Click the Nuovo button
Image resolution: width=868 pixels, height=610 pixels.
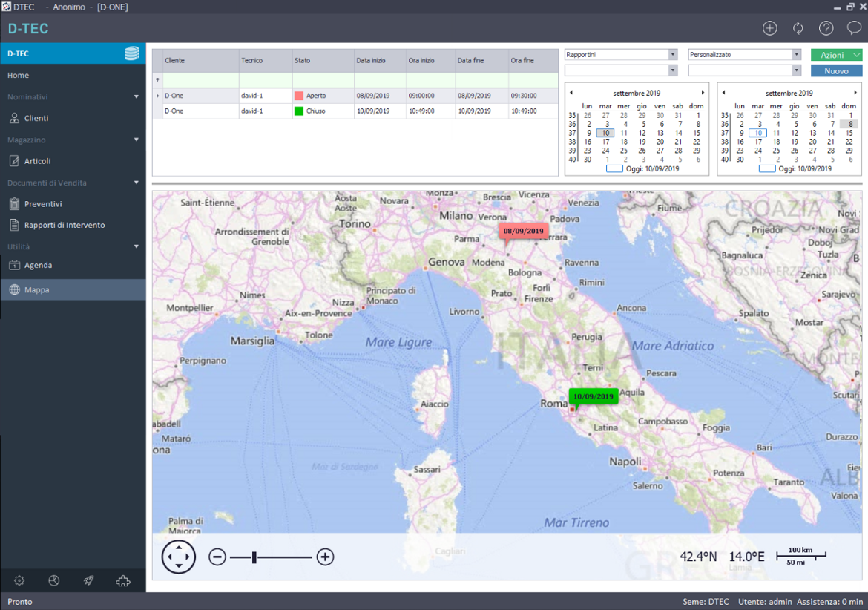pyautogui.click(x=836, y=70)
